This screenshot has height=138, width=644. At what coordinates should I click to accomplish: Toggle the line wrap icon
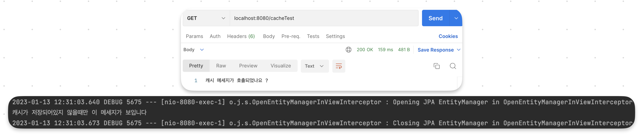[x=338, y=66]
